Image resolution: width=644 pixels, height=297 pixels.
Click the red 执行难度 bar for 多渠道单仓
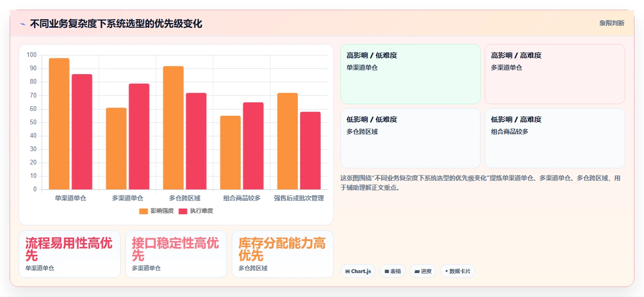[139, 137]
